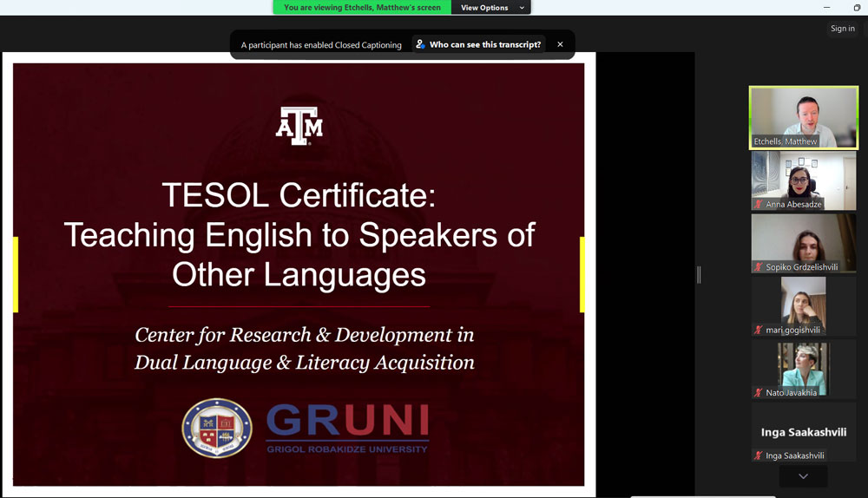Open the View Options dropdown
This screenshot has height=498, width=868.
tap(484, 8)
